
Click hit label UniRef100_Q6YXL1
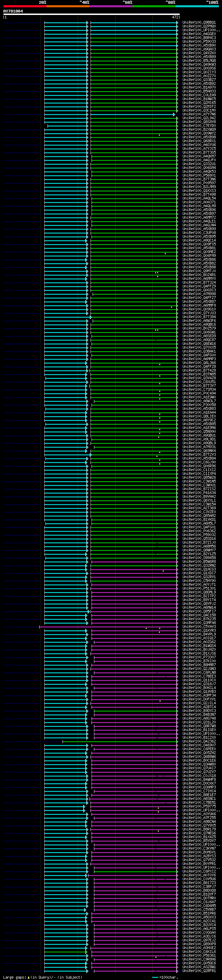199,500
